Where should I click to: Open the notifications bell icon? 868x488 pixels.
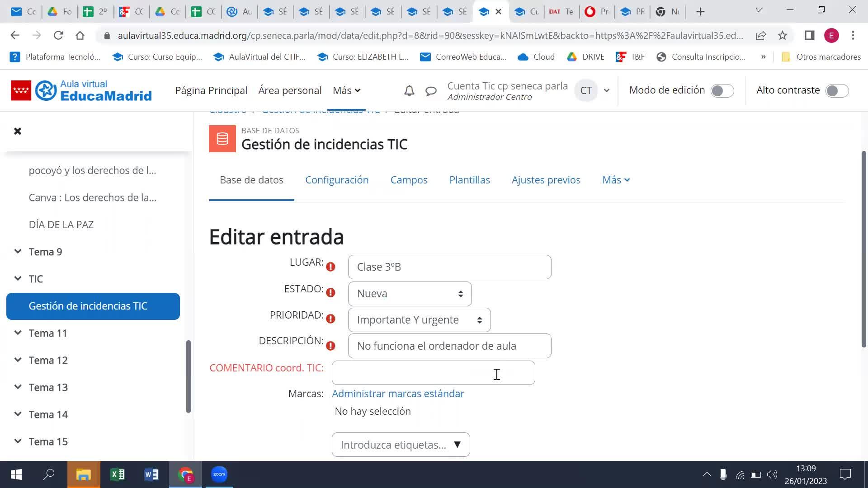tap(409, 91)
